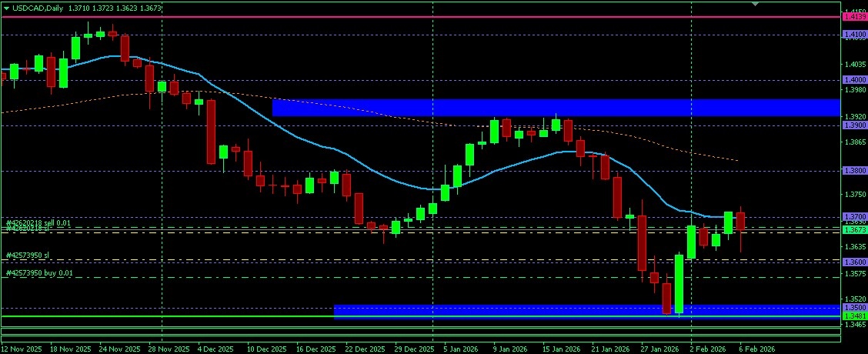
Task: Click the 12 Nov 2025 date label
Action: (x=22, y=349)
